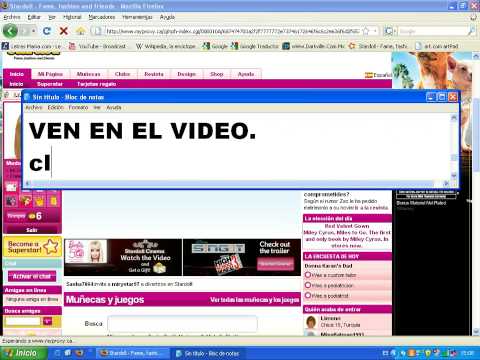Open the Google Traductor bookmark
This screenshot has width=480, height=360.
[x=255, y=46]
